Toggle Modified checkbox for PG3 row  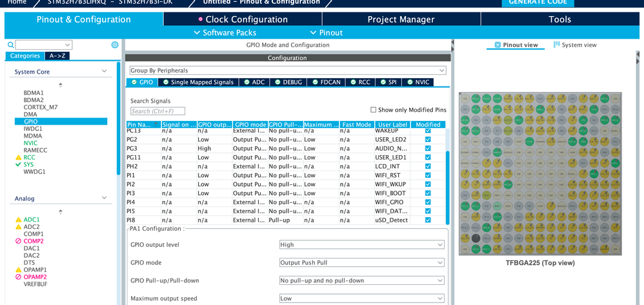coord(428,149)
